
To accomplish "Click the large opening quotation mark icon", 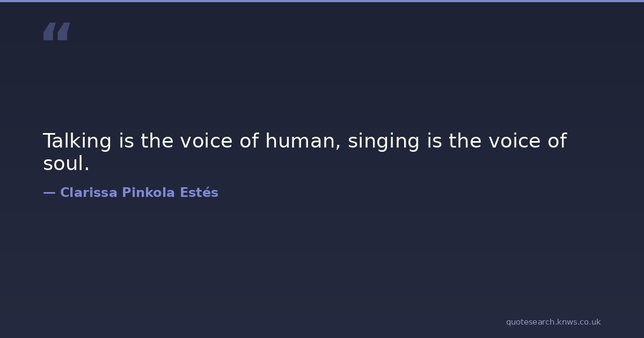I will 56,32.
